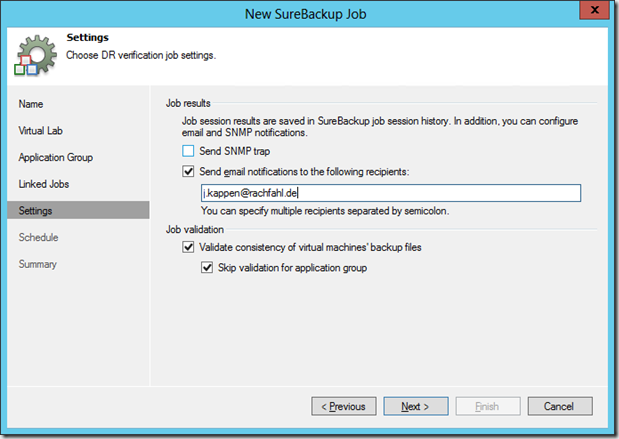Go to the Name wizard step
Screen dimensions: 619x439
(x=31, y=104)
